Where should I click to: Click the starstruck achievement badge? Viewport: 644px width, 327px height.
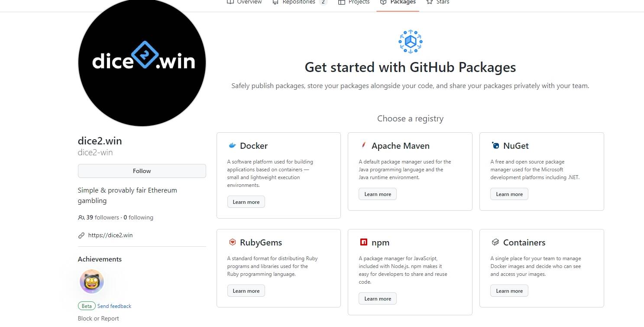(x=92, y=281)
